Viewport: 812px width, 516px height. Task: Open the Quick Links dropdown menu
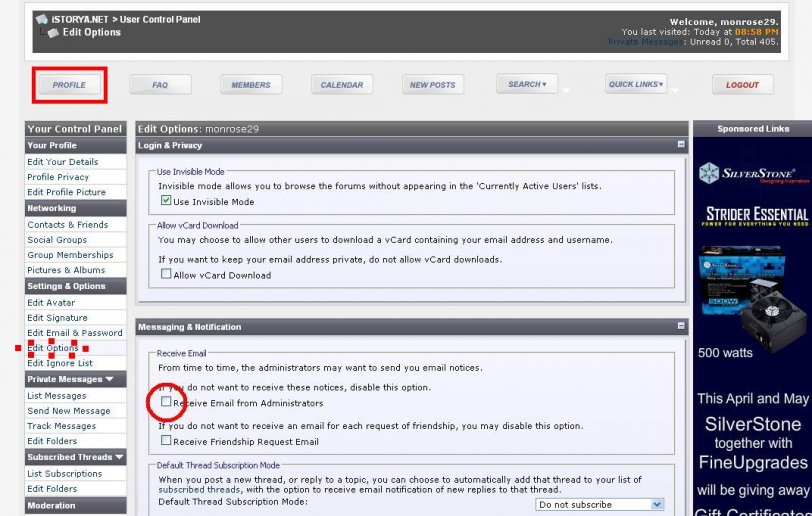(x=636, y=85)
